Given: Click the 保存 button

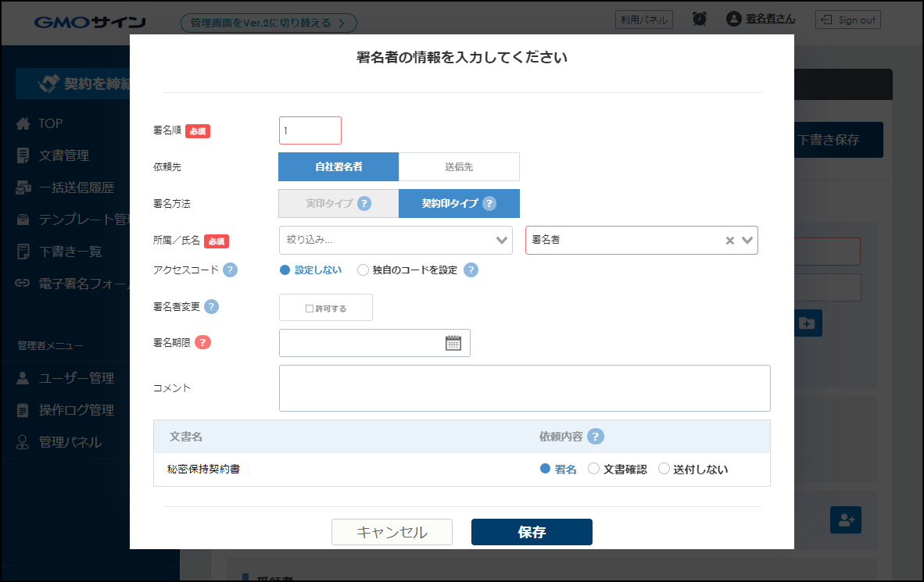Looking at the screenshot, I should pyautogui.click(x=532, y=532).
